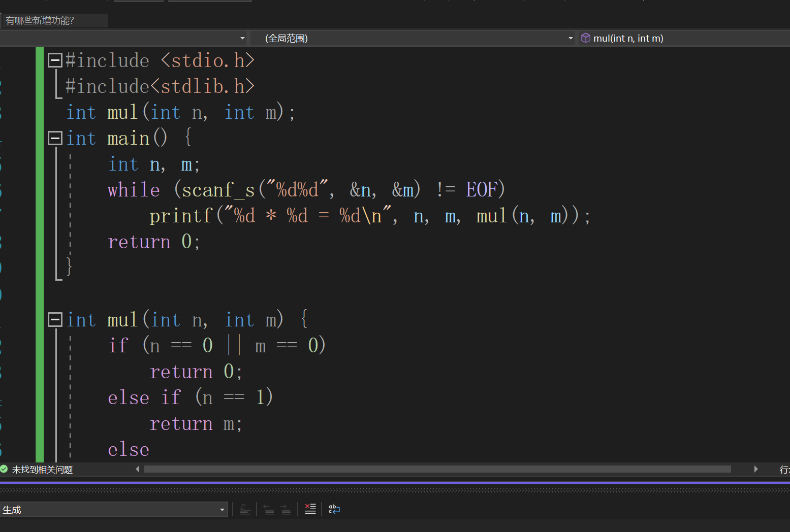The height and width of the screenshot is (532, 790).
Task: Click go to previous message icon
Action: point(269,509)
